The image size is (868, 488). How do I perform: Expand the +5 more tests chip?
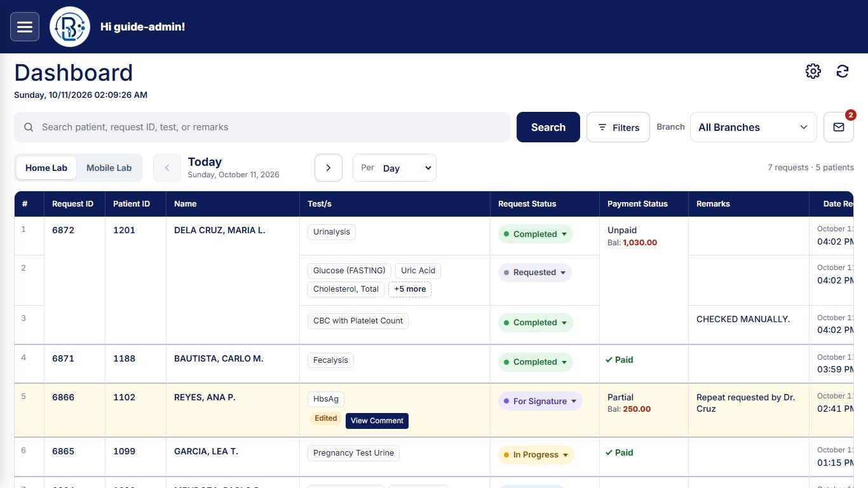(410, 289)
